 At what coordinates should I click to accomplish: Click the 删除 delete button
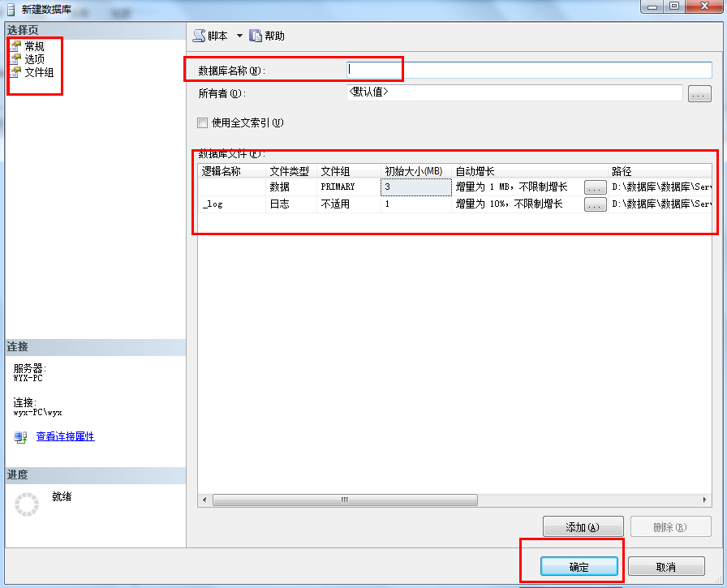coord(670,527)
